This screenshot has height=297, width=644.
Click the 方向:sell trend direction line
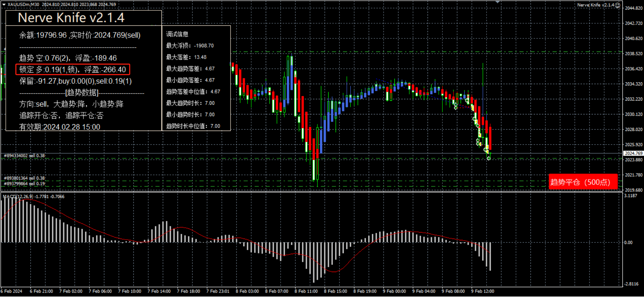71,104
